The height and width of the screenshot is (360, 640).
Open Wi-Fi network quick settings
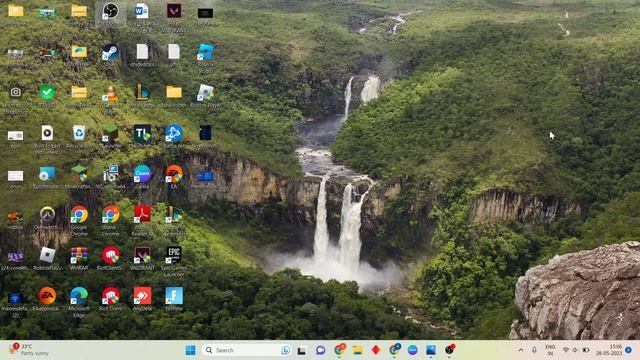click(566, 350)
